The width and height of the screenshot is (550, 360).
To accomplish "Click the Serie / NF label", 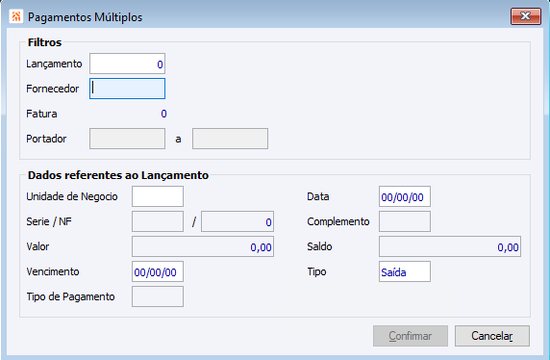I will pyautogui.click(x=49, y=221).
